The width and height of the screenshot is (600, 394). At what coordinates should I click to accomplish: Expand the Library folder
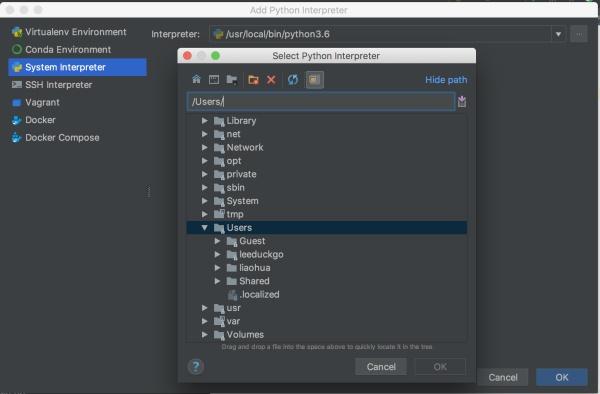click(205, 120)
